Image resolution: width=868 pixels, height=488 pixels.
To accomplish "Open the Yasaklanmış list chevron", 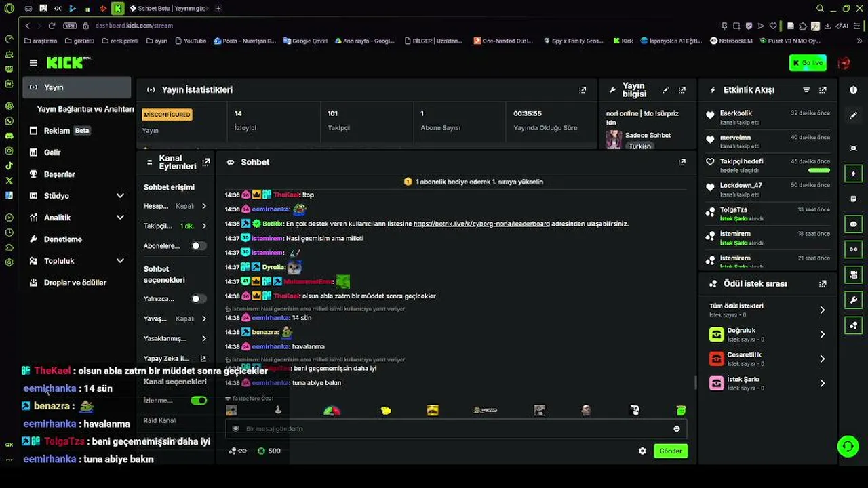I will click(x=204, y=338).
